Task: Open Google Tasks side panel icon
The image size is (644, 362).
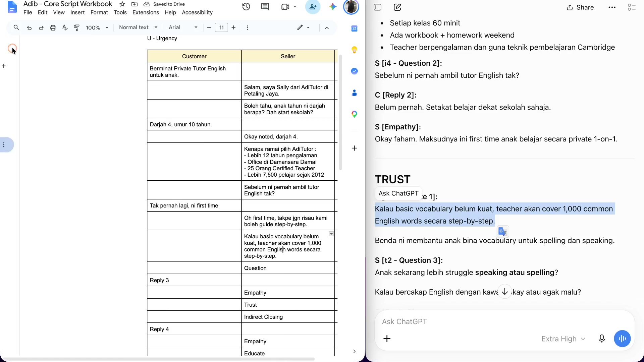Action: (354, 71)
